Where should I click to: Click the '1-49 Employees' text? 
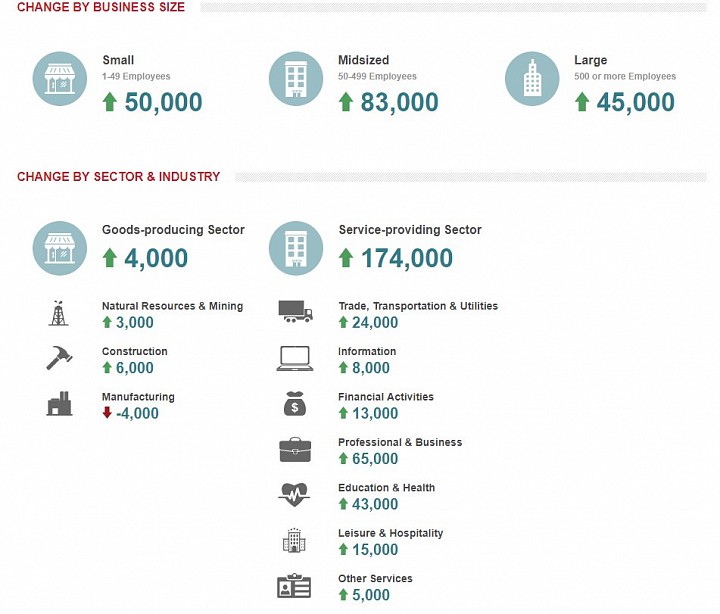[x=136, y=76]
